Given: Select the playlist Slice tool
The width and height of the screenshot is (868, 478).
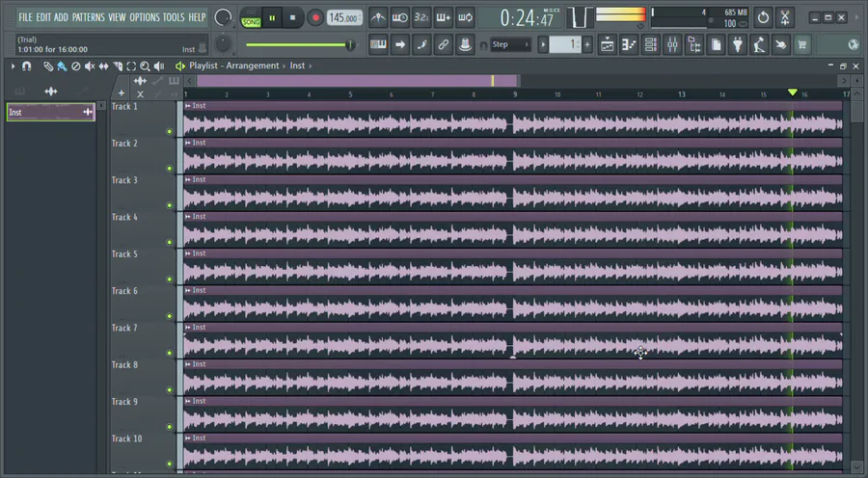Looking at the screenshot, I should (x=118, y=66).
